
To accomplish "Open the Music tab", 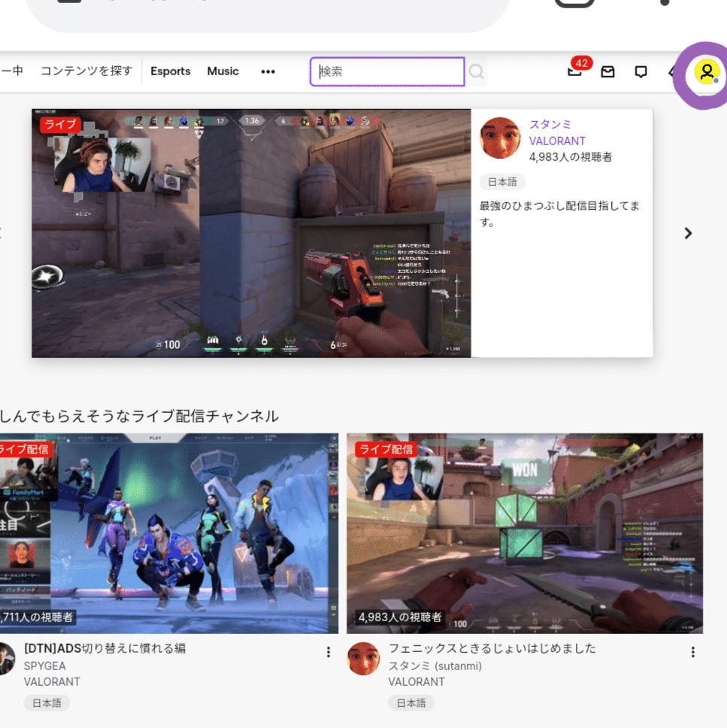I will (x=223, y=71).
